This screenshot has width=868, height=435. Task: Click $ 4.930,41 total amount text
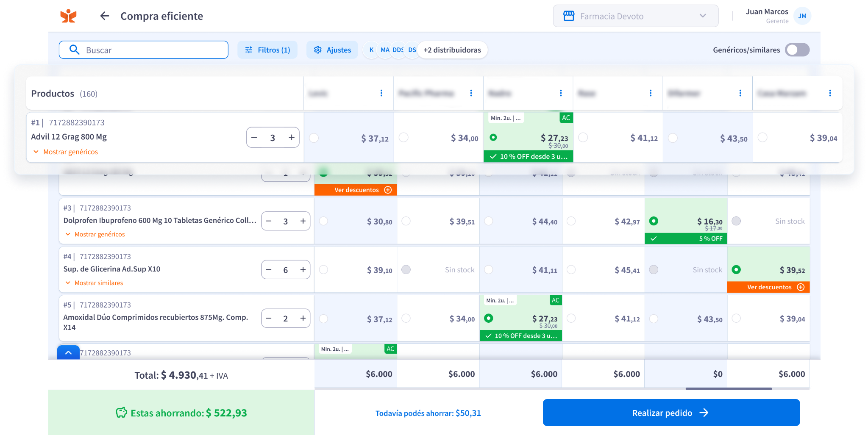coord(184,375)
